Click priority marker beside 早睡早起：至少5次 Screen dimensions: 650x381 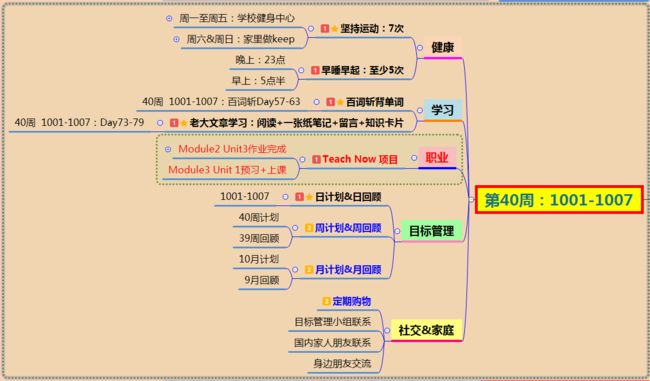[x=315, y=70]
